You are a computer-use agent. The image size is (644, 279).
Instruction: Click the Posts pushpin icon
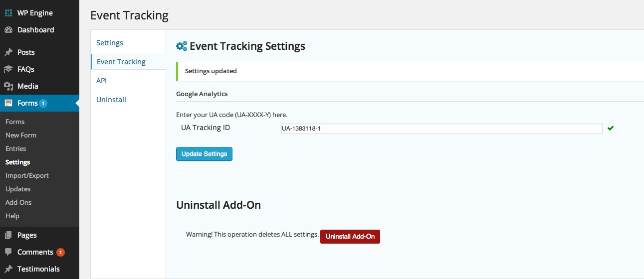click(x=8, y=52)
